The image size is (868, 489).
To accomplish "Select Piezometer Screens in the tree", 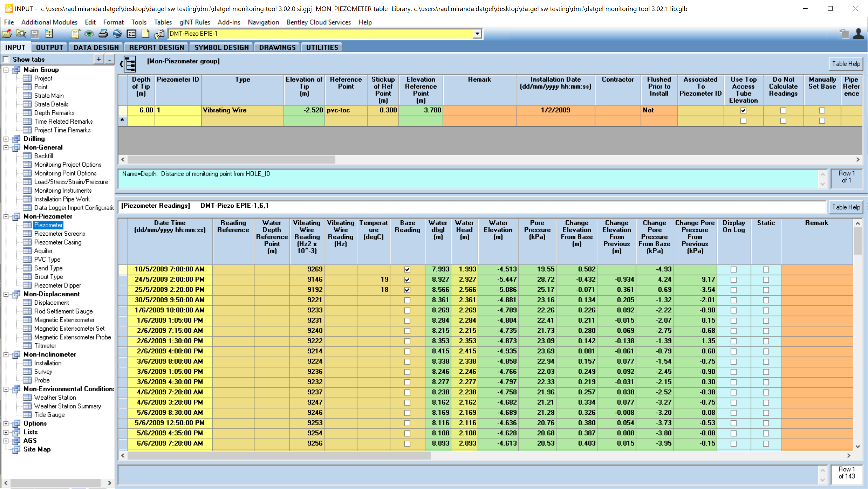I will [59, 234].
